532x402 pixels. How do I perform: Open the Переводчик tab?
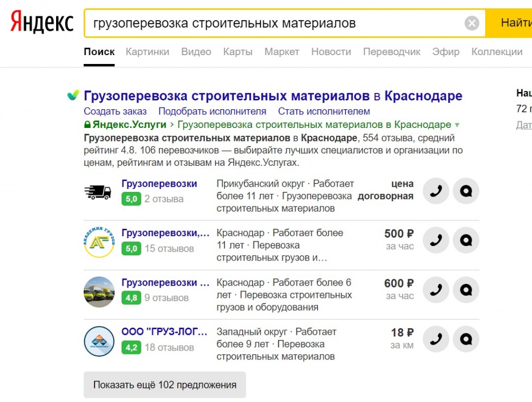pos(392,51)
